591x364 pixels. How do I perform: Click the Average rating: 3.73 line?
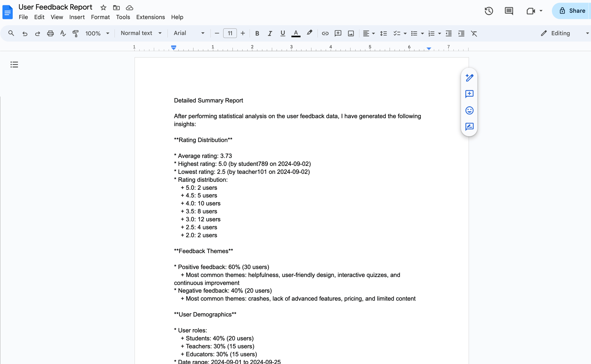point(203,156)
